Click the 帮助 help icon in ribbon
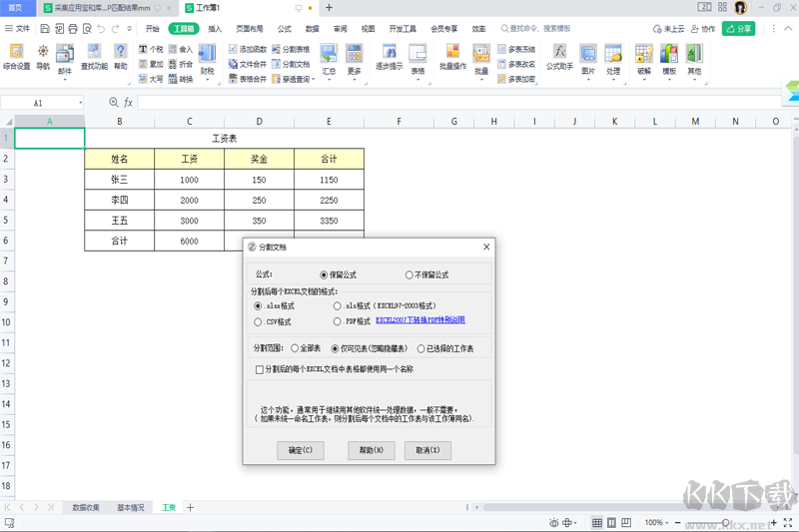Screen dimensions: 799x532 (x=121, y=57)
